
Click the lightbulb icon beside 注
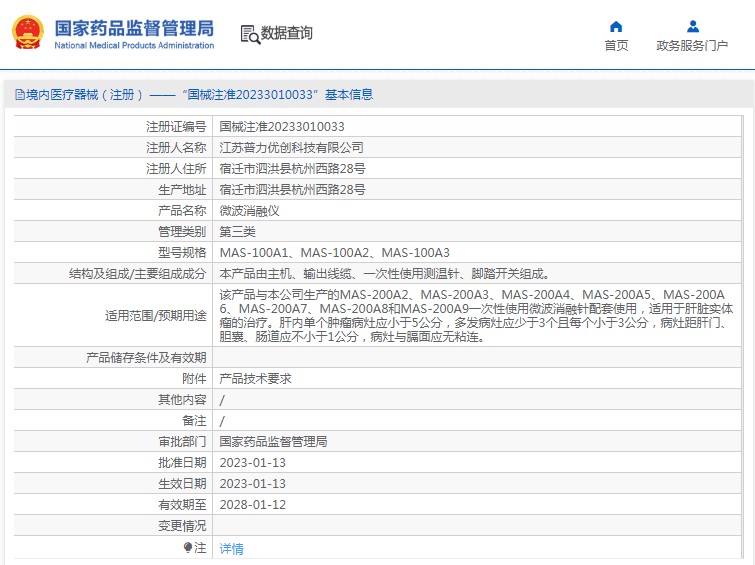[188, 547]
